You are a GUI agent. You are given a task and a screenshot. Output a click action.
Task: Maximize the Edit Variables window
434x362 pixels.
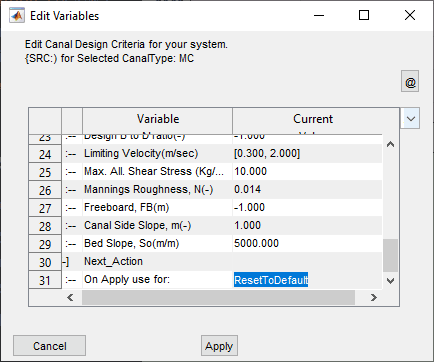pyautogui.click(x=364, y=15)
